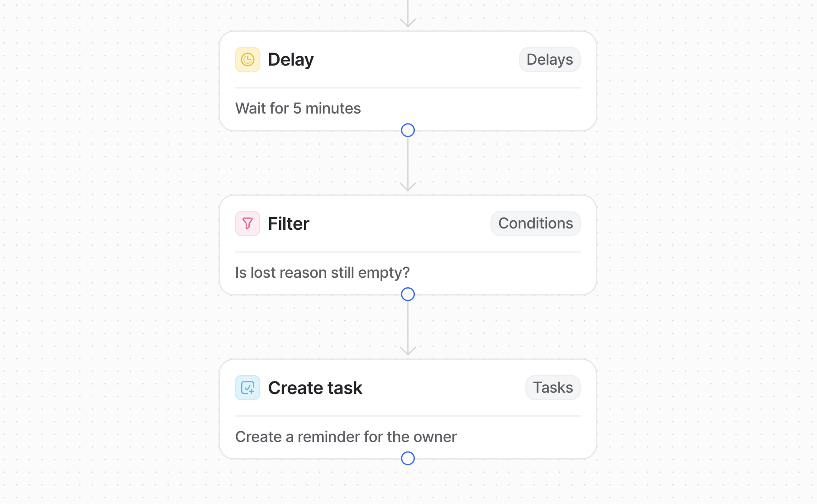Viewport: 817px width, 504px height.
Task: Click the Filter step's bottom connector handle
Action: tap(408, 294)
